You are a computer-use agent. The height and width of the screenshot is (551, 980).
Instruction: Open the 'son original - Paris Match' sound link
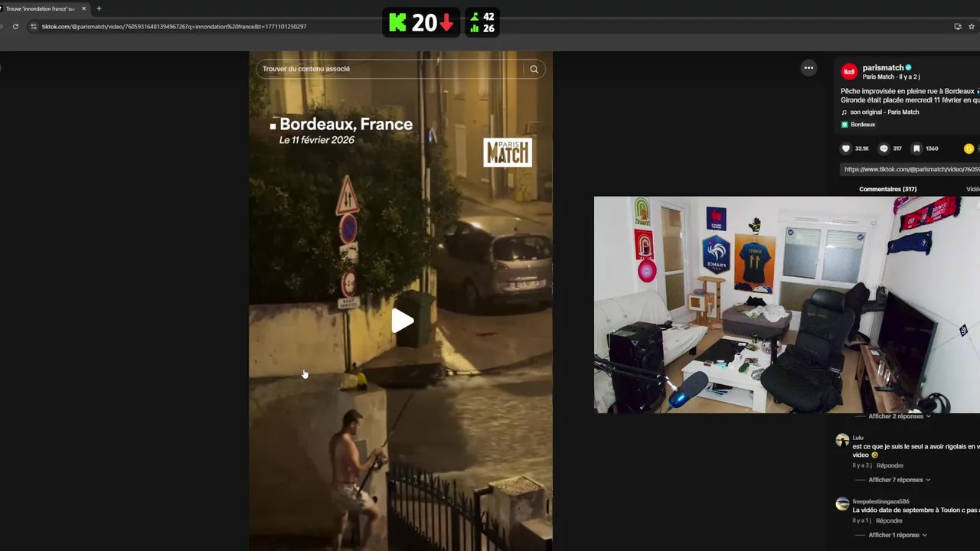(x=884, y=112)
